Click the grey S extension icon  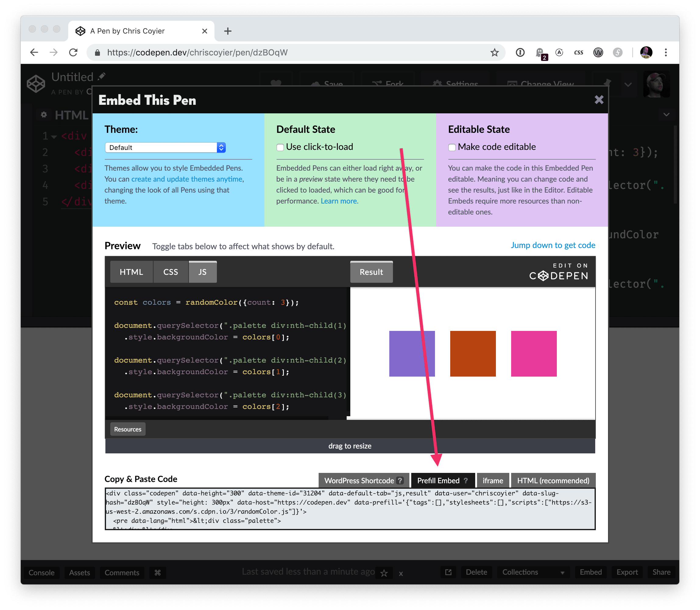coord(618,52)
